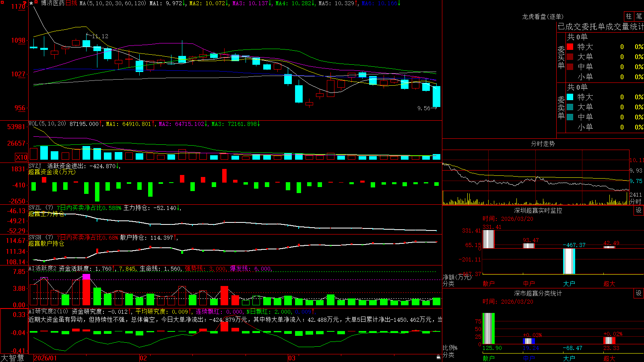Click teal 大单 swatch under 委卖单
The image size is (644, 362).
point(570,107)
